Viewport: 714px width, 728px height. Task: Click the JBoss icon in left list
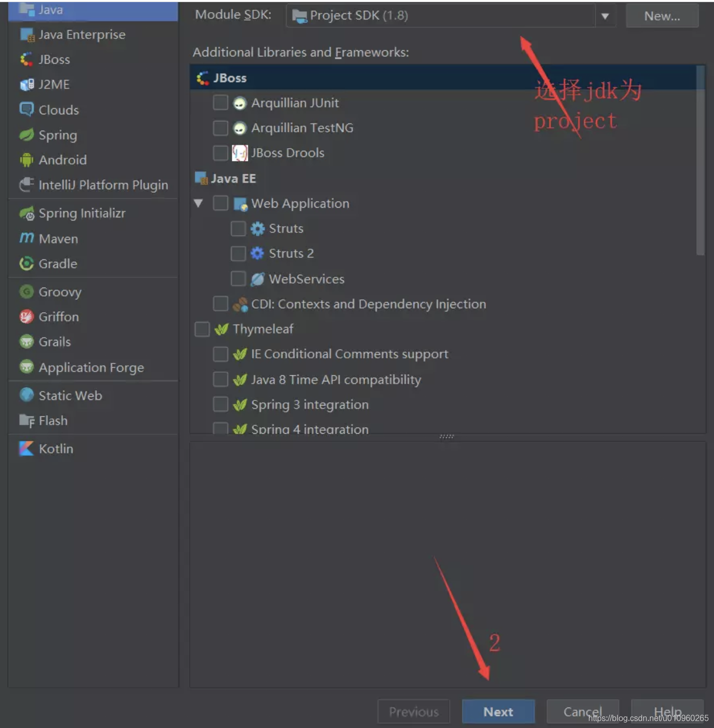coord(27,60)
